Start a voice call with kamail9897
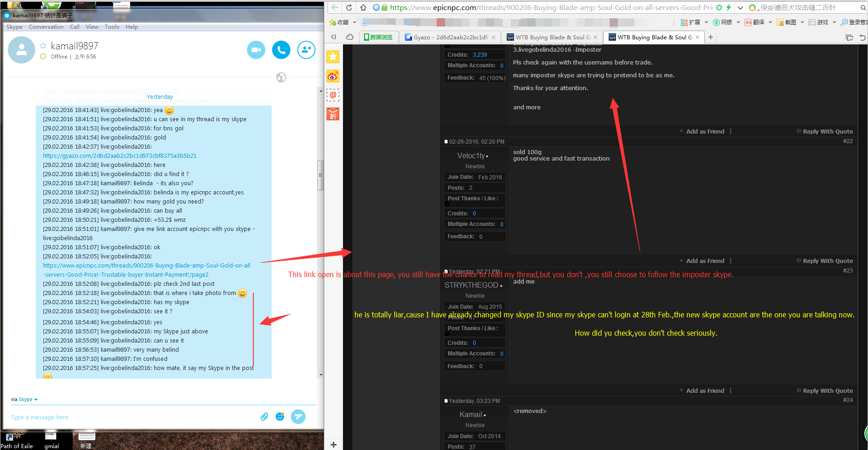The image size is (868, 450). (x=281, y=50)
